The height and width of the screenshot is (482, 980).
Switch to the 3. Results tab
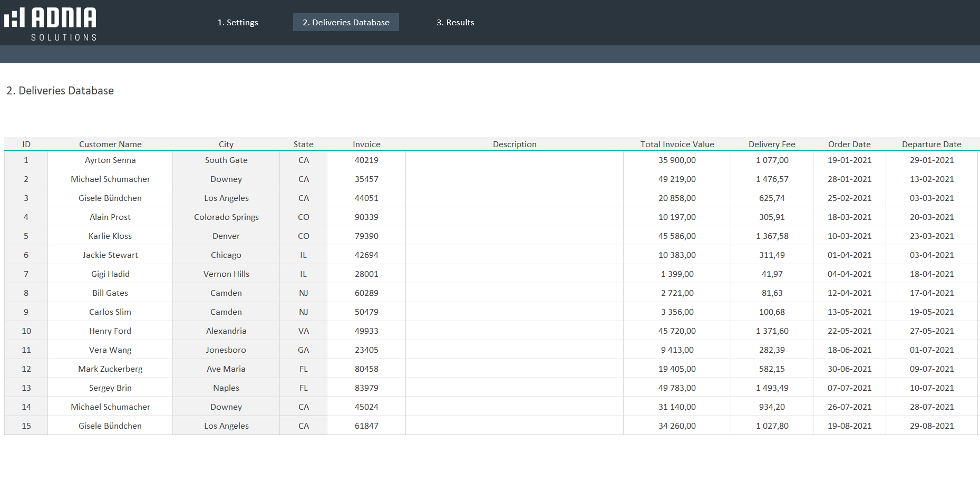(455, 22)
